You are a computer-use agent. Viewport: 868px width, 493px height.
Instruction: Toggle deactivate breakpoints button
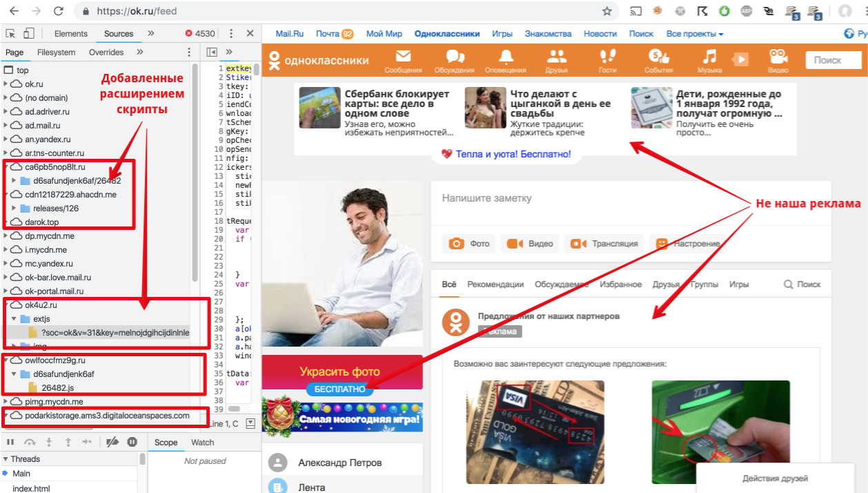pyautogui.click(x=113, y=442)
